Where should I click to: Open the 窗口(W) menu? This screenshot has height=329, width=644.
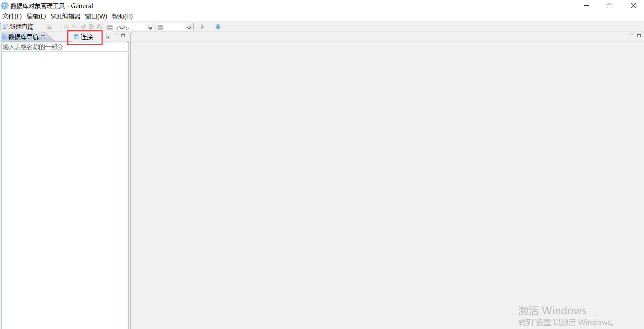pyautogui.click(x=96, y=16)
